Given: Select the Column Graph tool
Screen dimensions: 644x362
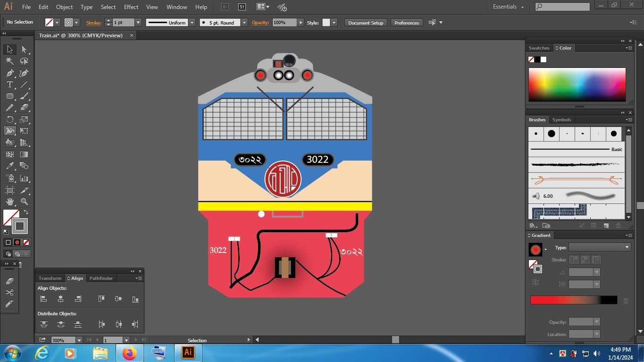Looking at the screenshot, I should [x=24, y=178].
